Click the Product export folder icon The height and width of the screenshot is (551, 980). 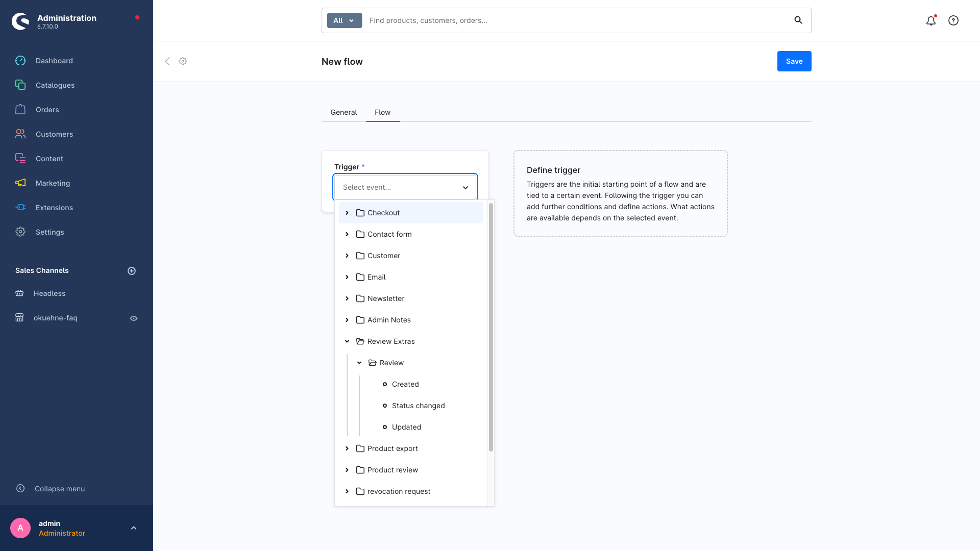coord(360,448)
